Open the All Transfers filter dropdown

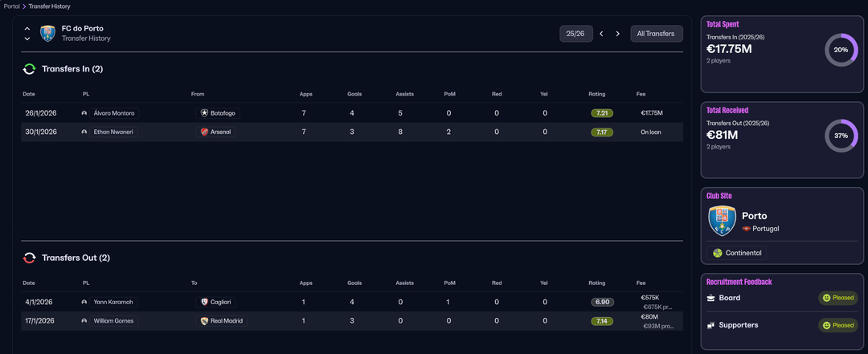pyautogui.click(x=657, y=34)
